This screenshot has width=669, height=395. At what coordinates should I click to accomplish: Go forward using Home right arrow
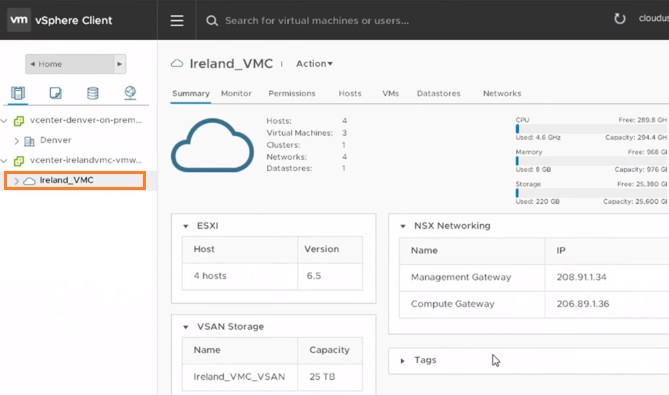pos(119,64)
